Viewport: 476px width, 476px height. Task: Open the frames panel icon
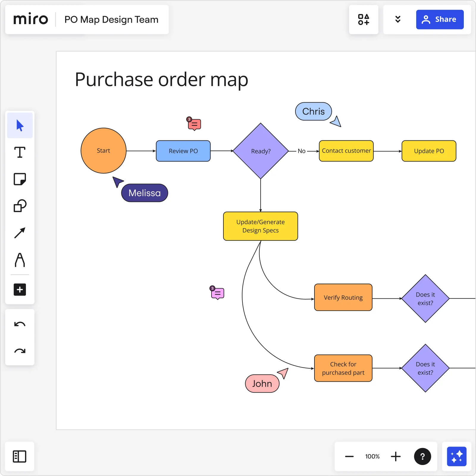(20, 457)
